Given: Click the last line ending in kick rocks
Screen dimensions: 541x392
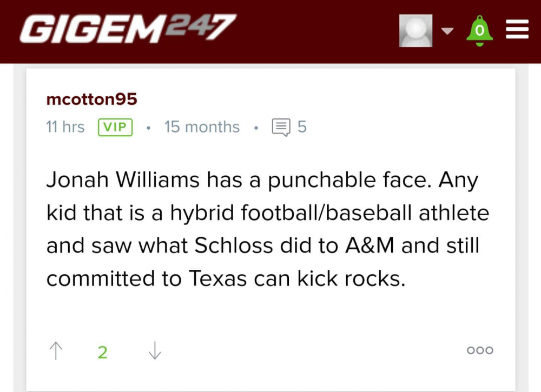Looking at the screenshot, I should pos(226,279).
